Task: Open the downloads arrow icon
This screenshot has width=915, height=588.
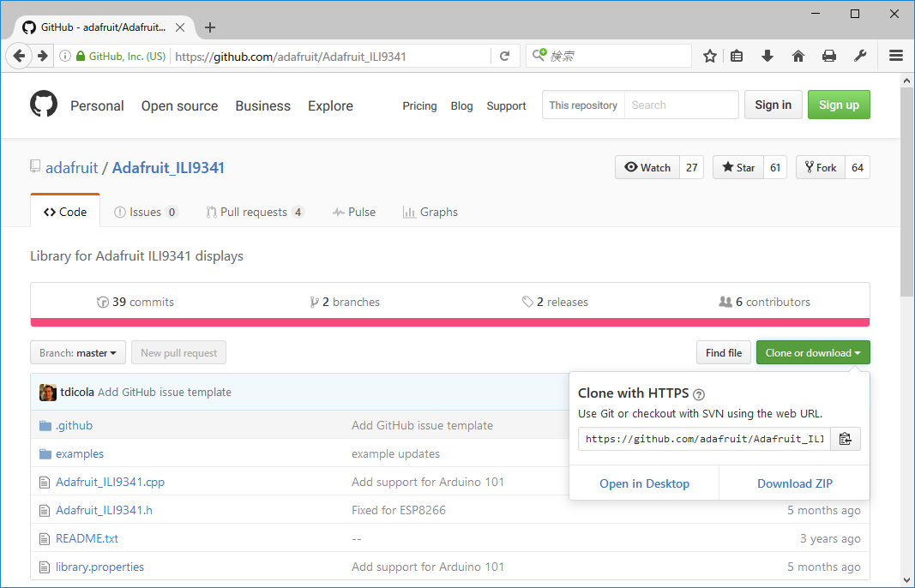Action: [768, 56]
